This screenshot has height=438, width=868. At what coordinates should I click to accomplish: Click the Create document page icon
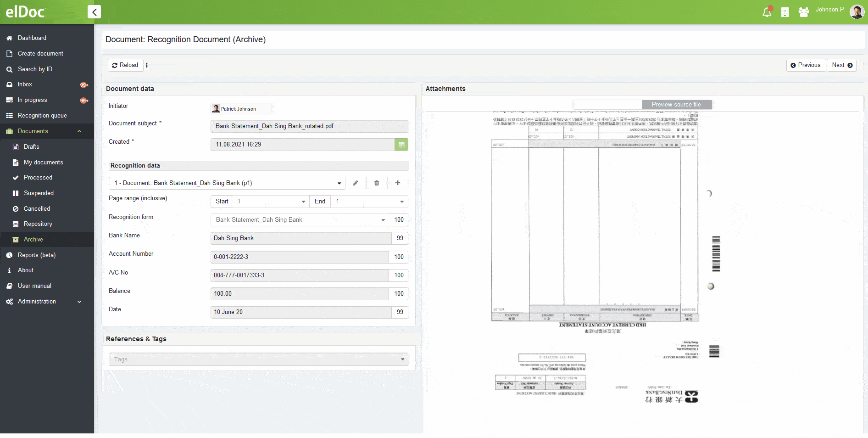pyautogui.click(x=9, y=54)
